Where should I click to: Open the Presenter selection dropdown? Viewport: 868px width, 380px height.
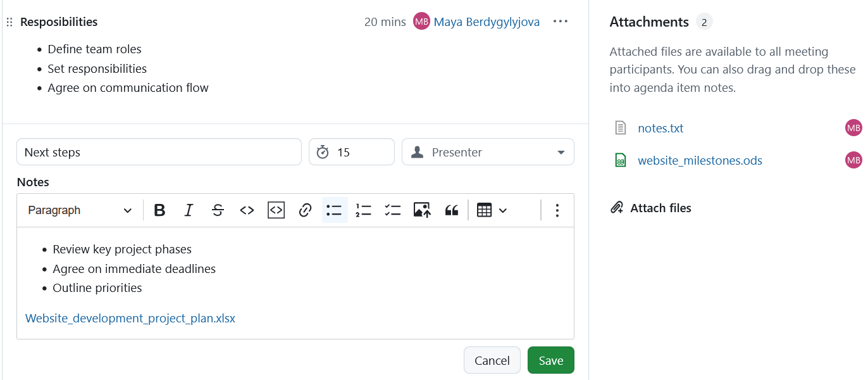tap(488, 151)
